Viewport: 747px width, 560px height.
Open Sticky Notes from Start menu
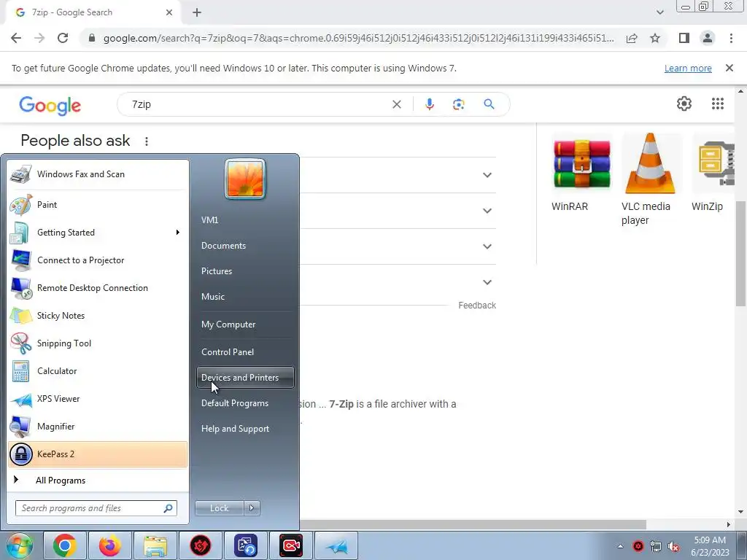[x=98, y=315]
